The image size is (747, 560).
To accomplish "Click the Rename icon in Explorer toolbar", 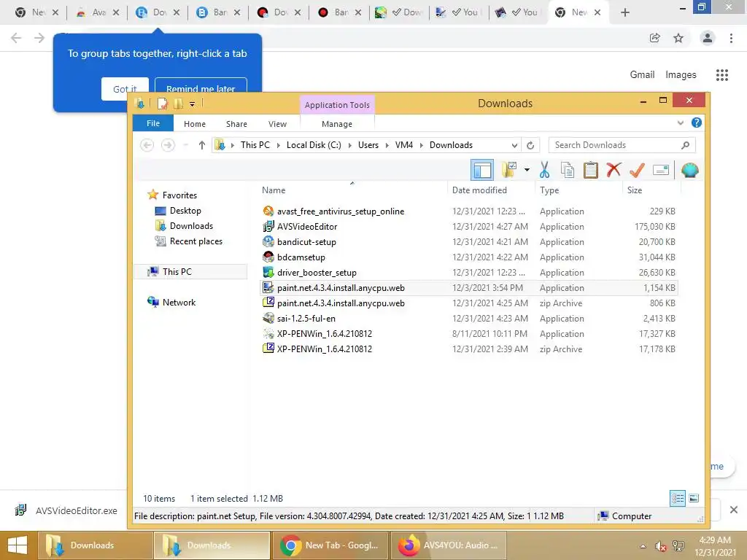I will pos(661,169).
